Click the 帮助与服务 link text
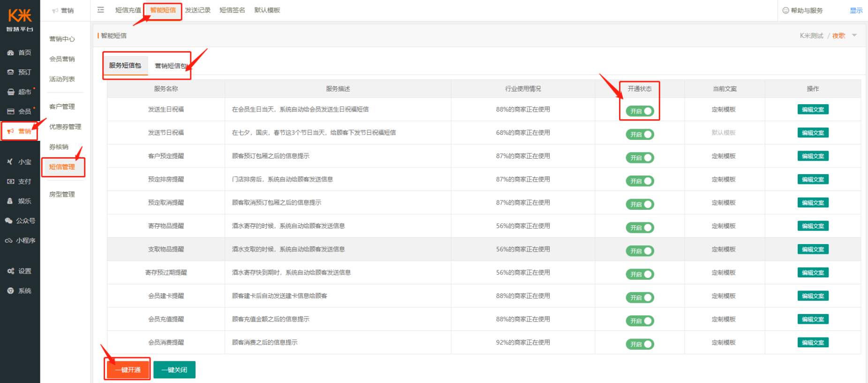The height and width of the screenshot is (383, 868). 807,10
